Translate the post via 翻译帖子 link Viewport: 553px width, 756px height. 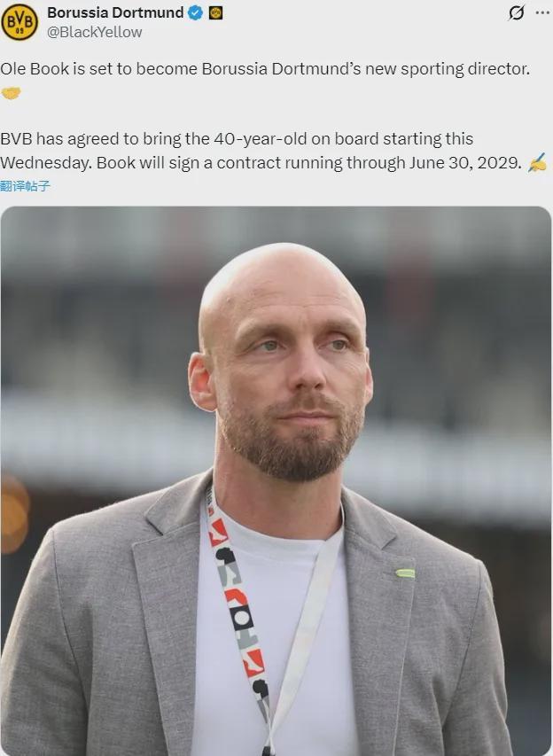[25, 185]
